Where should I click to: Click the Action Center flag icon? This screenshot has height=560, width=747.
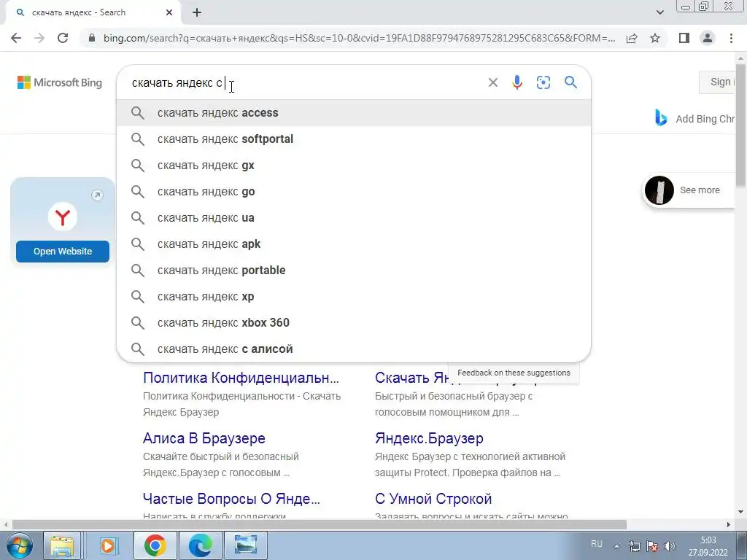coord(652,546)
